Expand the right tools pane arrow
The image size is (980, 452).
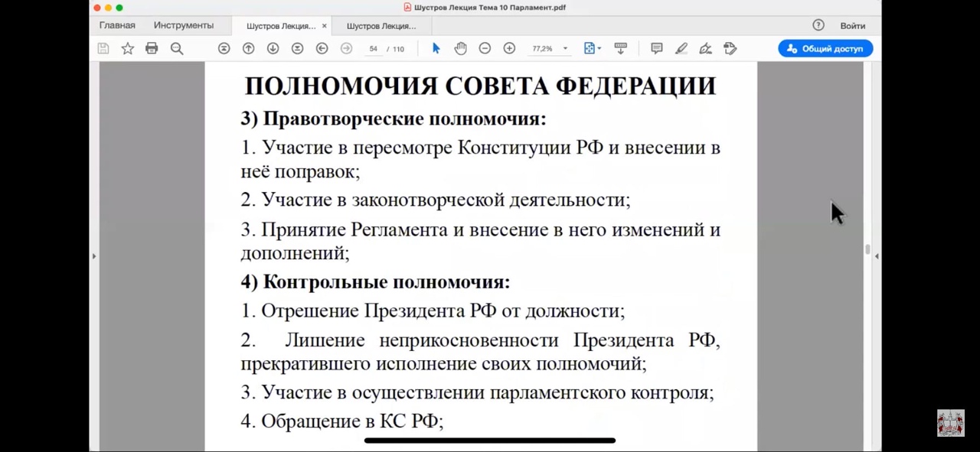pos(877,256)
